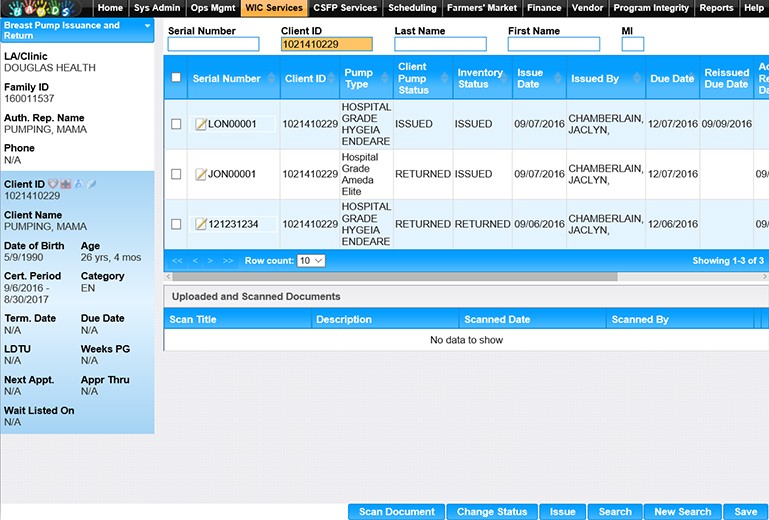Check the row checkbox for JON00001
Image resolution: width=769 pixels, height=520 pixels.
[x=176, y=174]
